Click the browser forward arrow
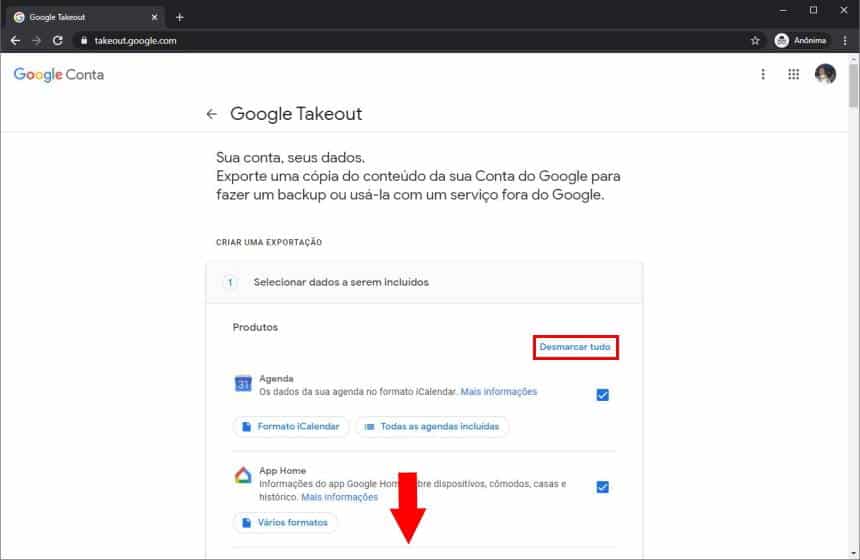The width and height of the screenshot is (860, 560). click(x=36, y=41)
